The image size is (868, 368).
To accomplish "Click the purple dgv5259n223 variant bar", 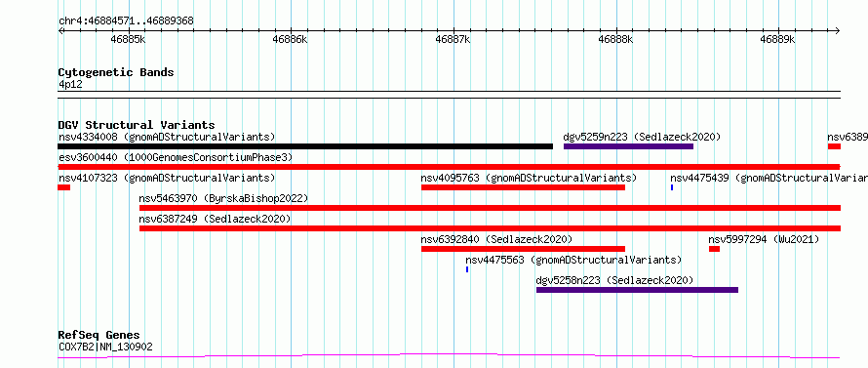I will pos(628,146).
